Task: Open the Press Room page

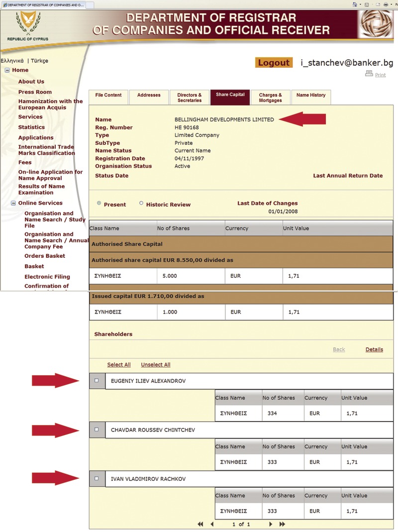Action: (35, 92)
